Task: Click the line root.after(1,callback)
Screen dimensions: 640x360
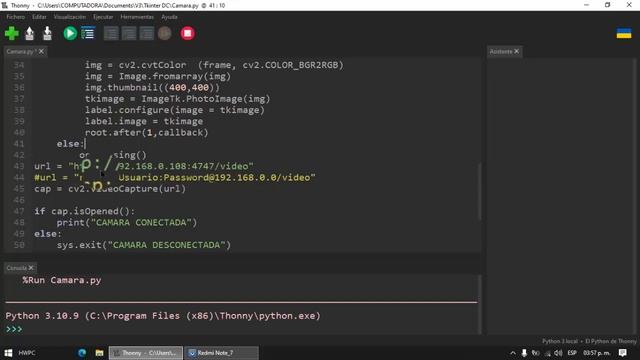Action: pyautogui.click(x=147, y=133)
